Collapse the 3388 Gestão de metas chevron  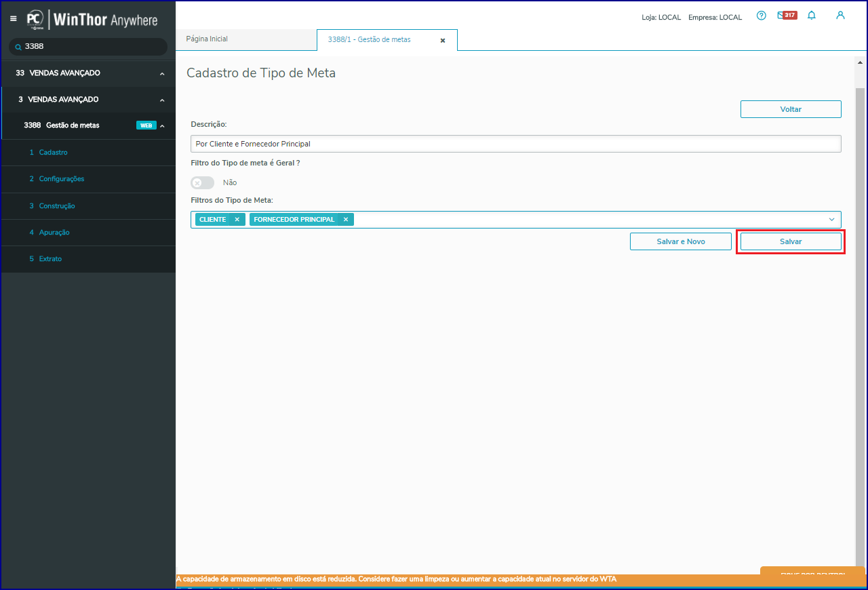pyautogui.click(x=162, y=125)
